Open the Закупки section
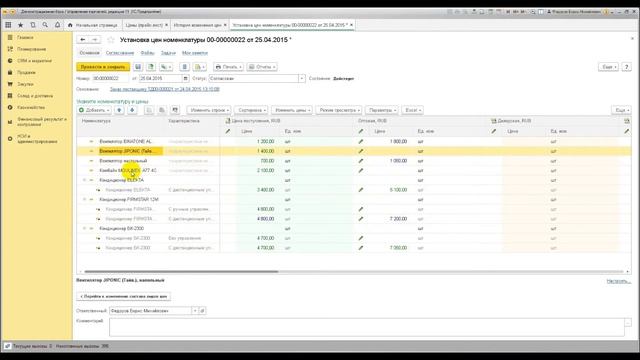The image size is (640, 360). [25, 84]
